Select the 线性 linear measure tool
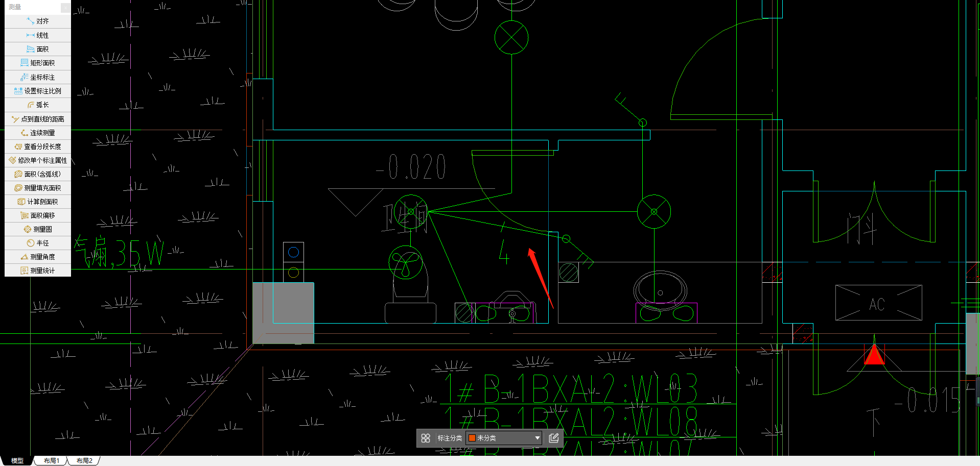 [38, 35]
